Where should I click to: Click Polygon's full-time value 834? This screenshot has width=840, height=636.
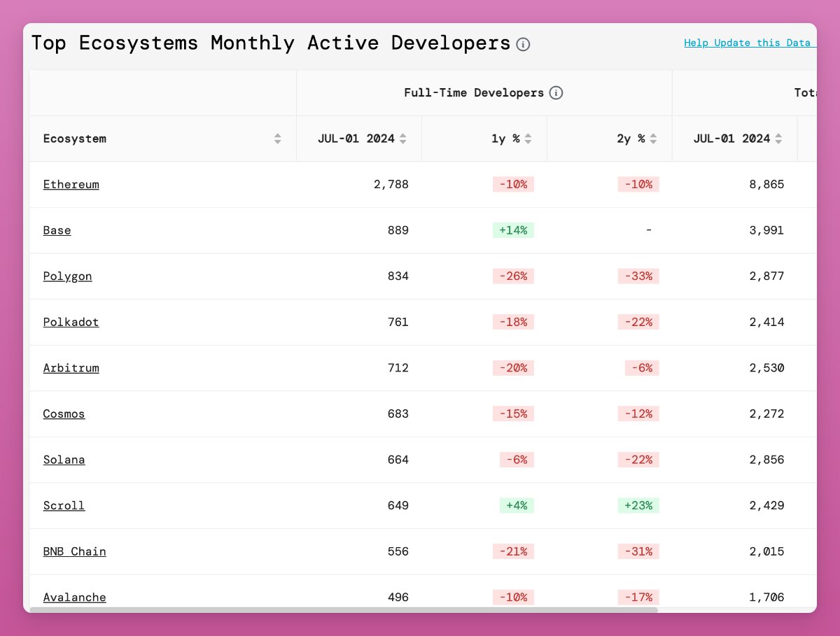click(398, 276)
